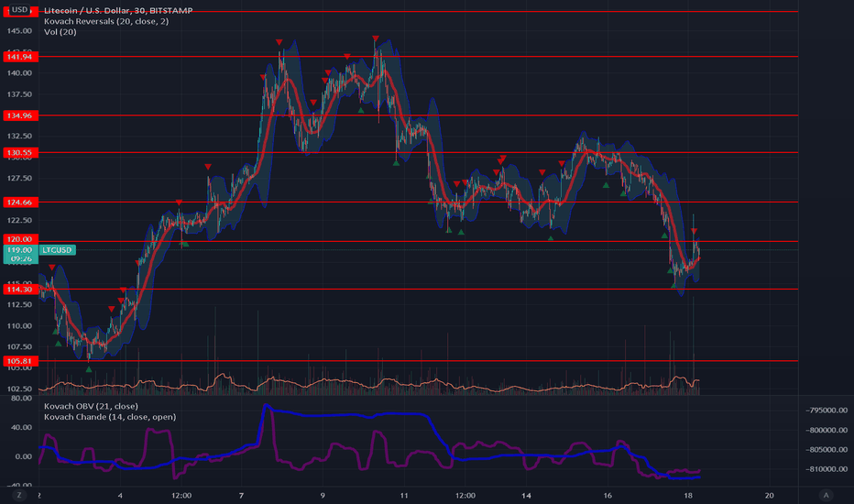Click the Vol (20) indicator label
Viewport: 854px width, 504px height.
coord(60,31)
